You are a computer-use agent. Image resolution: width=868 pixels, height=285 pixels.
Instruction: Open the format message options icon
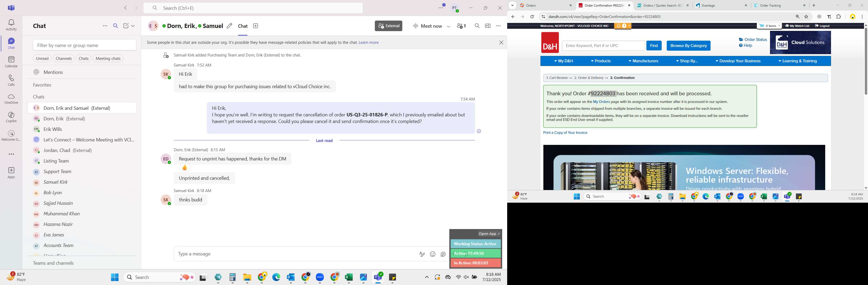point(422,254)
